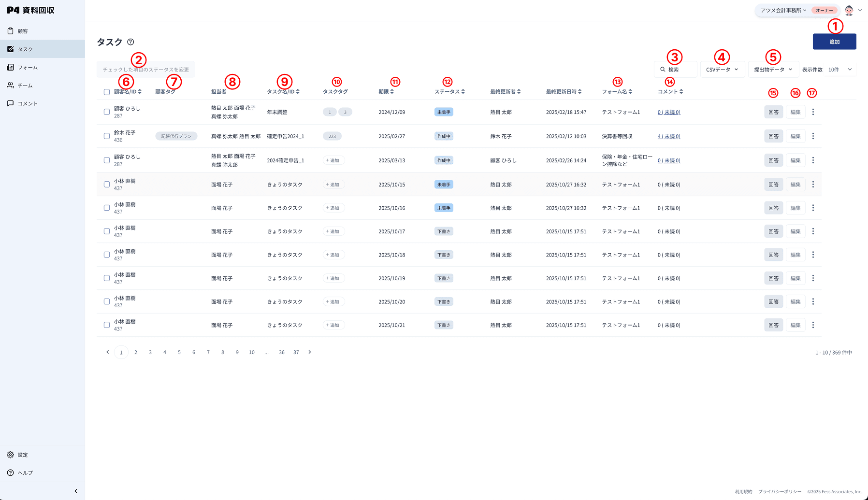868x500 pixels.
Task: Check the row with 期限 2025/10/16
Action: (107, 208)
